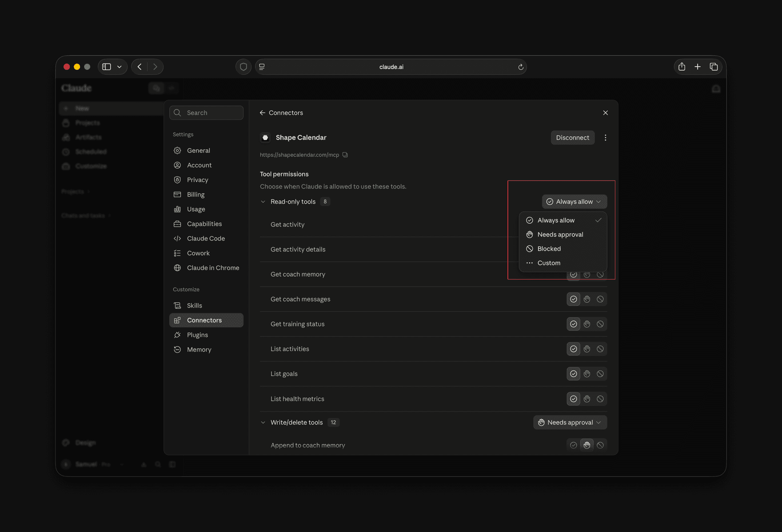The height and width of the screenshot is (532, 782).
Task: Open a new Safari tab
Action: pos(698,67)
